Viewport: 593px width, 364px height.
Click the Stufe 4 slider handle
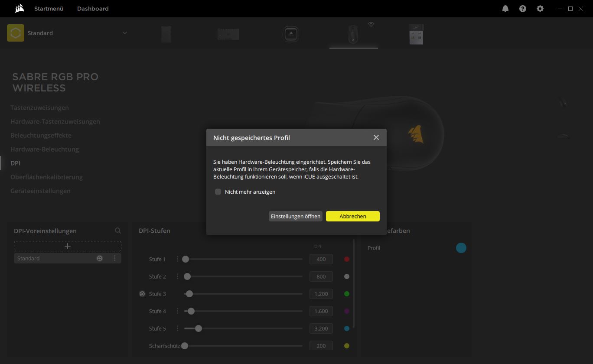click(x=191, y=311)
